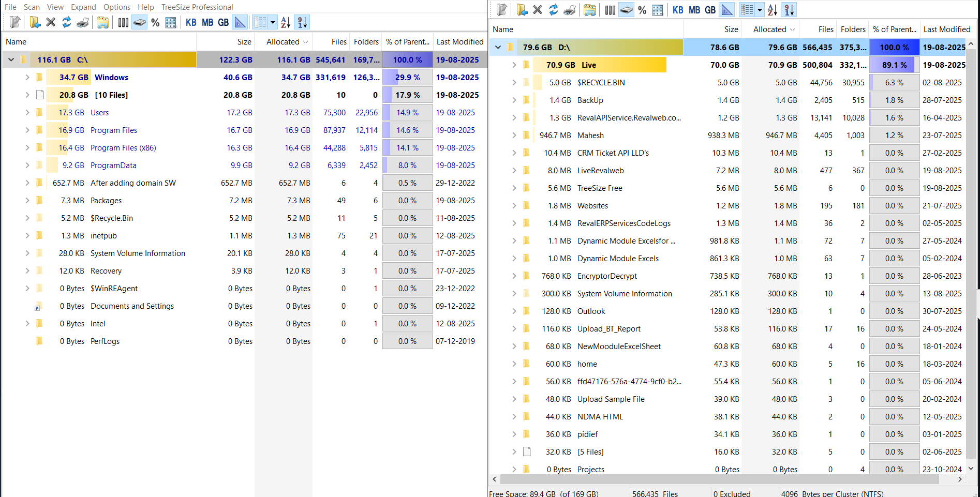This screenshot has height=497, width=980.
Task: Open the Options menu
Action: [x=116, y=7]
